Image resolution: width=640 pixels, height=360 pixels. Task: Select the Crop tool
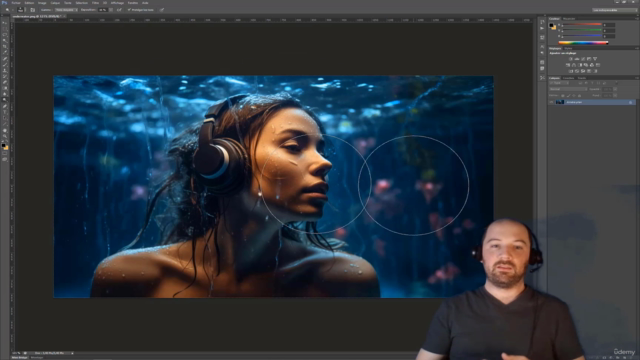pyautogui.click(x=5, y=47)
